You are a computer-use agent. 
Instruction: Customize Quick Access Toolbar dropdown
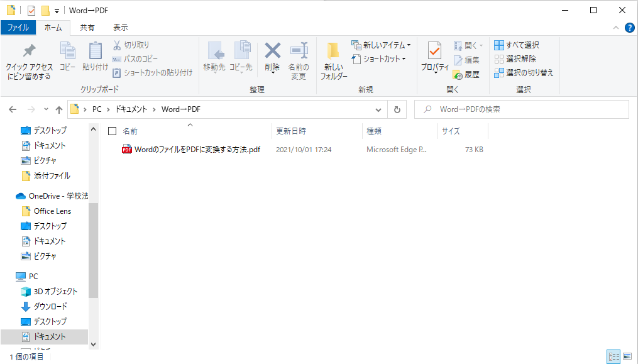coord(57,11)
